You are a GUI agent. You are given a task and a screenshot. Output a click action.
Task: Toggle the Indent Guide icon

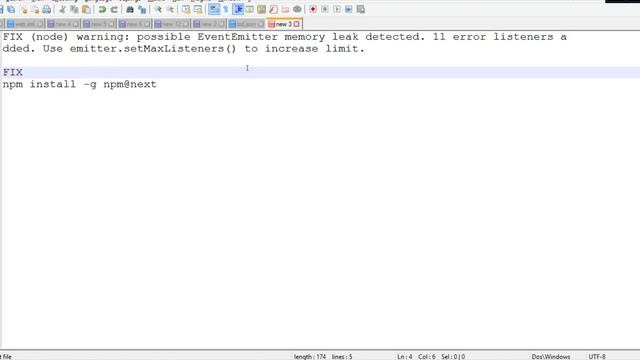[238, 9]
